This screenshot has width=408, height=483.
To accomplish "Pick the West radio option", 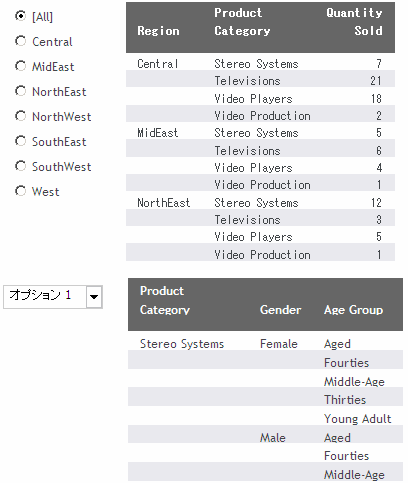I will [x=20, y=191].
